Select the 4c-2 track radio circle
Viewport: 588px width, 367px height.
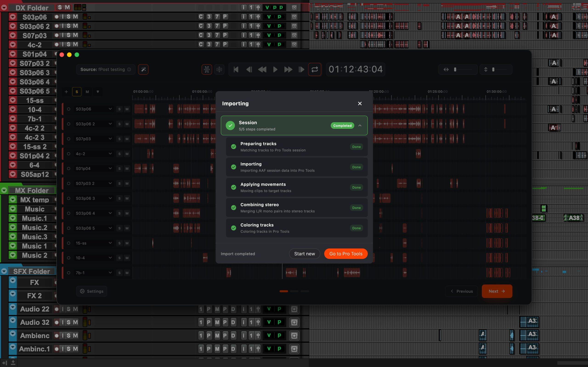point(69,154)
